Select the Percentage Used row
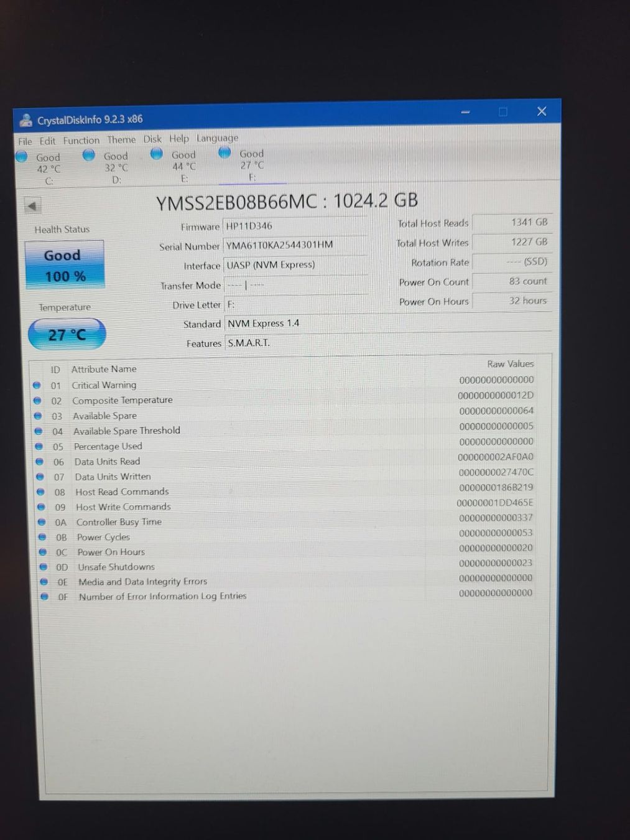The image size is (630, 840). [x=285, y=445]
